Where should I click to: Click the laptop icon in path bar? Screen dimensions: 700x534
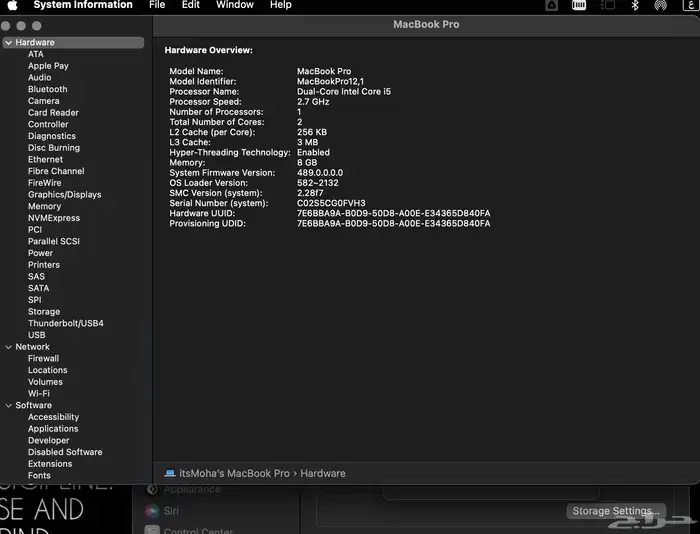click(170, 473)
